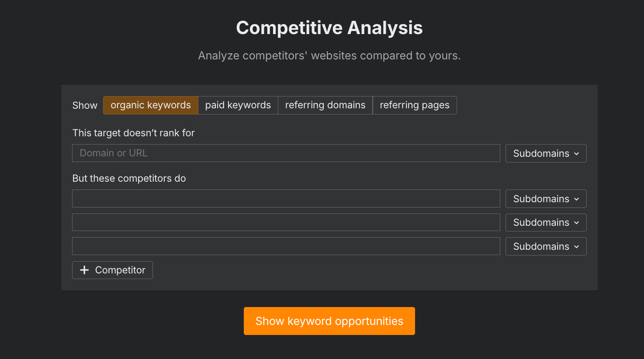Viewport: 644px width, 359px height.
Task: Click the chevron on the second competitor's Subdomains dropdown
Action: tap(576, 222)
